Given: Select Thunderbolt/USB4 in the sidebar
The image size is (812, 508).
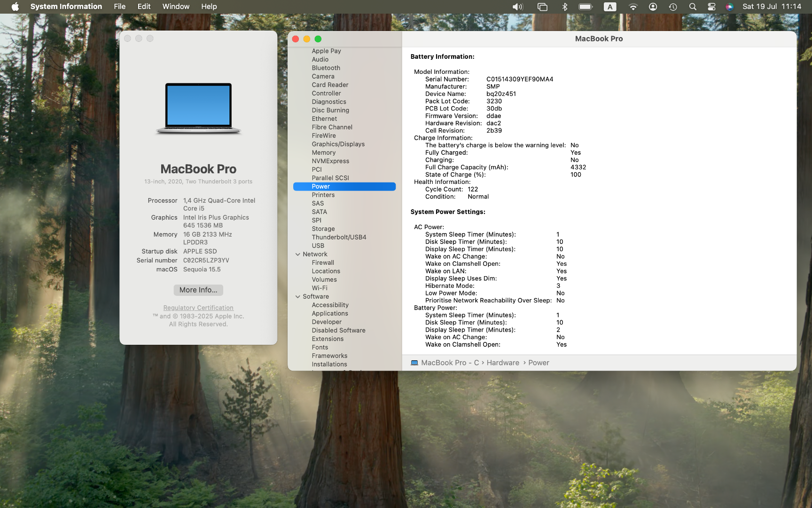Looking at the screenshot, I should [x=339, y=237].
